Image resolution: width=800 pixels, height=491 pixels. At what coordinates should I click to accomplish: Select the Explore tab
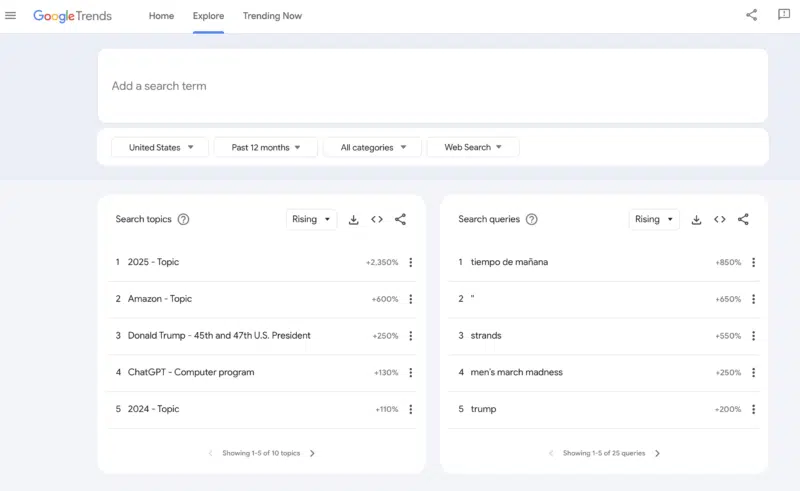coord(208,16)
